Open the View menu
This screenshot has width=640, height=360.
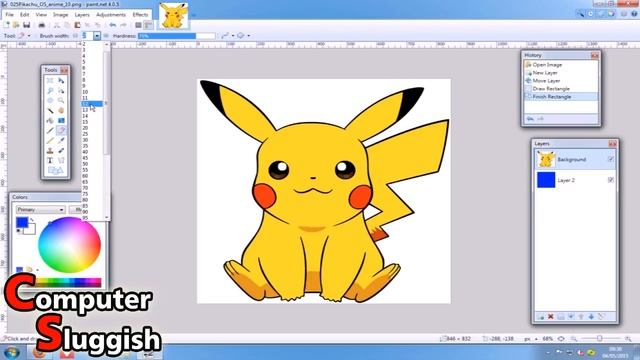pos(41,14)
